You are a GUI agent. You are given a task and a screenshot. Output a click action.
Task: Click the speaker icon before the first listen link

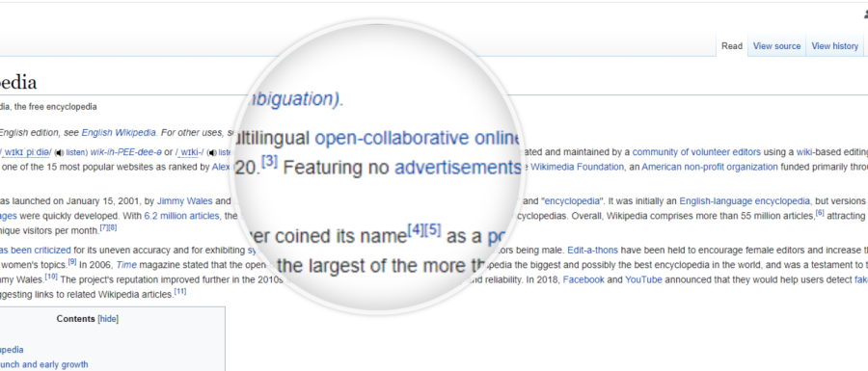click(59, 152)
